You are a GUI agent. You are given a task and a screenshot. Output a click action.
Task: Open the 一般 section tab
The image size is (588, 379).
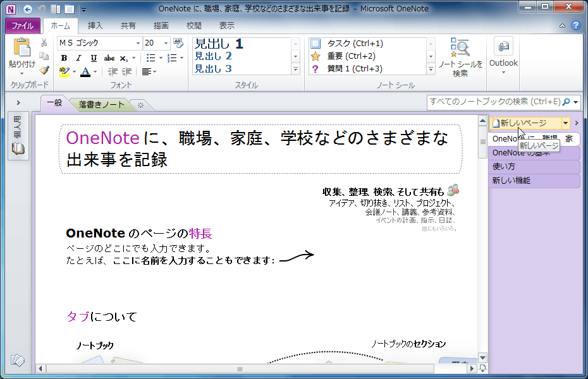54,103
